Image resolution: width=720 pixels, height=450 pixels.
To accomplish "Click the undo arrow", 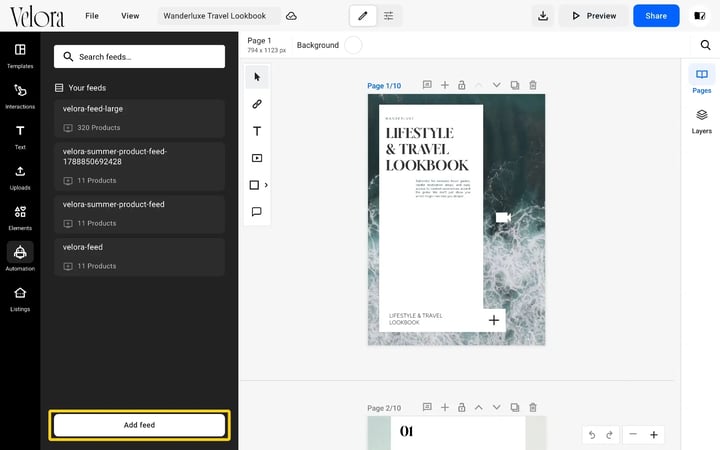I will pos(592,434).
